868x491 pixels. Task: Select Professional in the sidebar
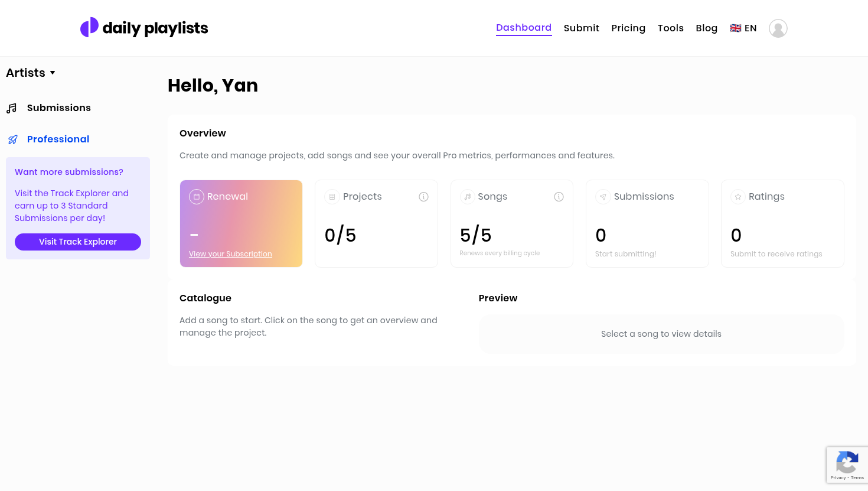click(x=58, y=139)
